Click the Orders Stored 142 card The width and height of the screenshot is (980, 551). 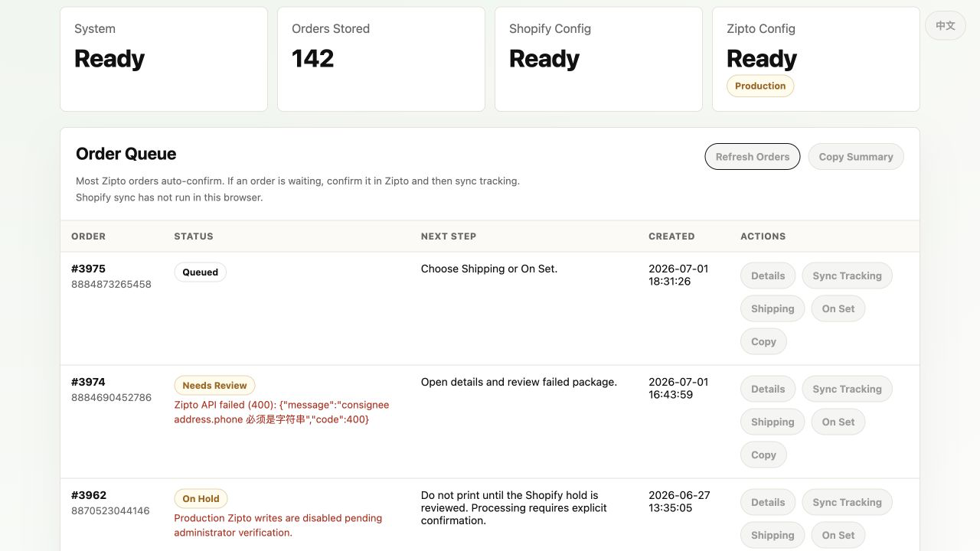pyautogui.click(x=381, y=59)
